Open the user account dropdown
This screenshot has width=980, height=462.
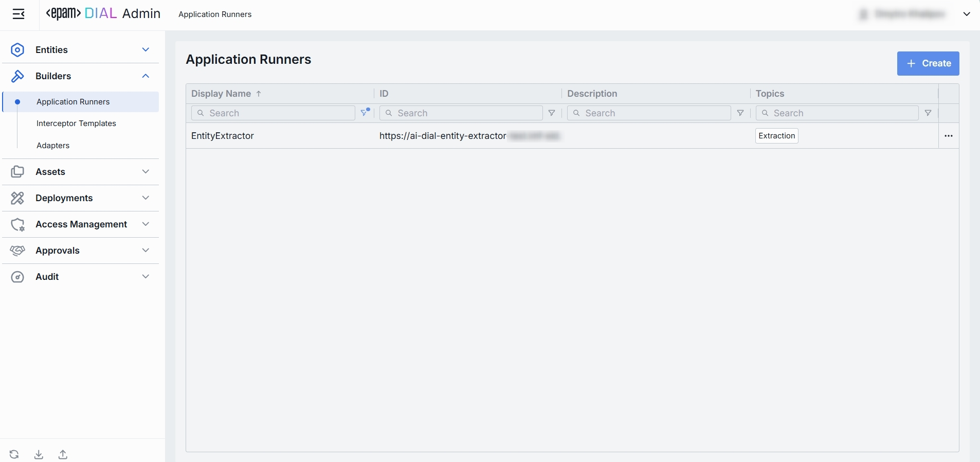click(x=966, y=14)
